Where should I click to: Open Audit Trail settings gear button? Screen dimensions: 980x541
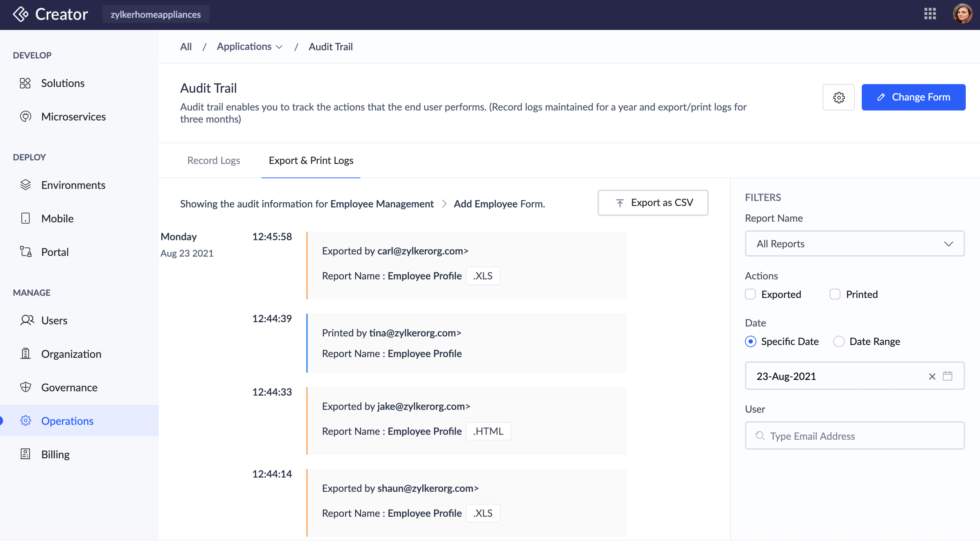839,97
